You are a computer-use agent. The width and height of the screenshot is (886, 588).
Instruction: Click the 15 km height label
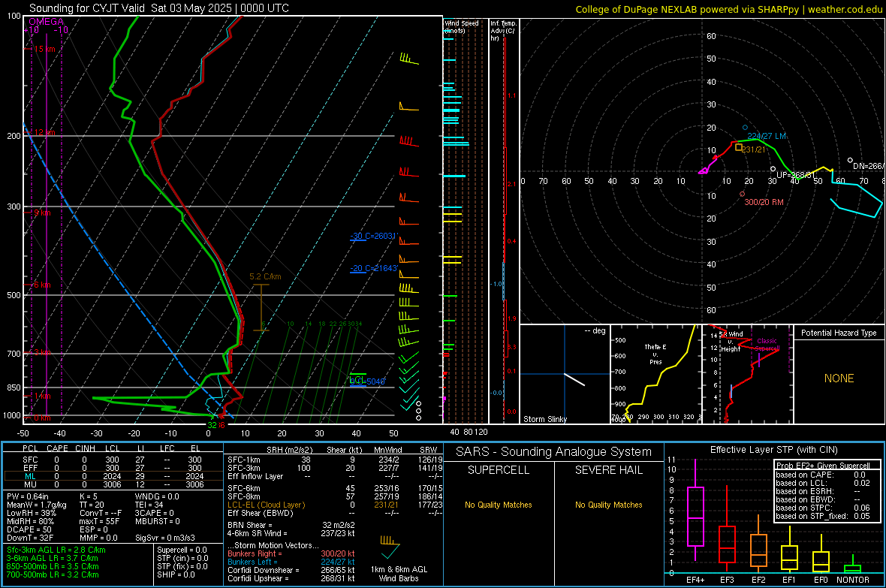coord(44,50)
